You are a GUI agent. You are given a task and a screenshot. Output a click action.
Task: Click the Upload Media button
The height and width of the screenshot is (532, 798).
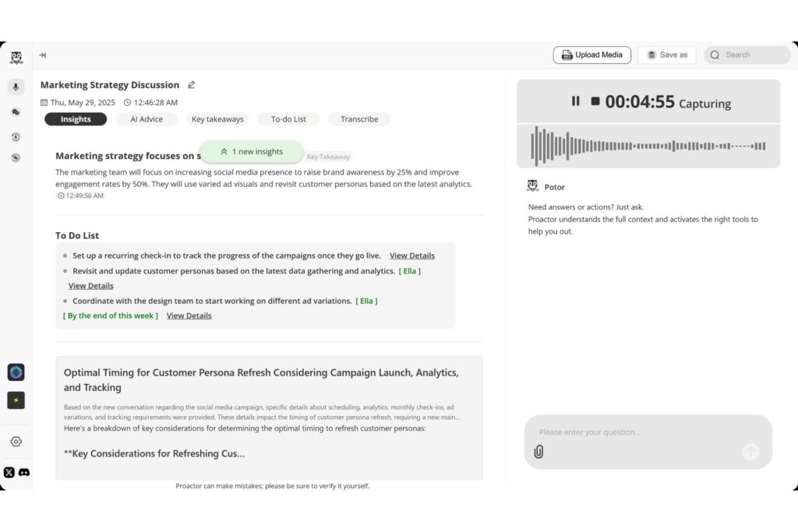tap(591, 55)
